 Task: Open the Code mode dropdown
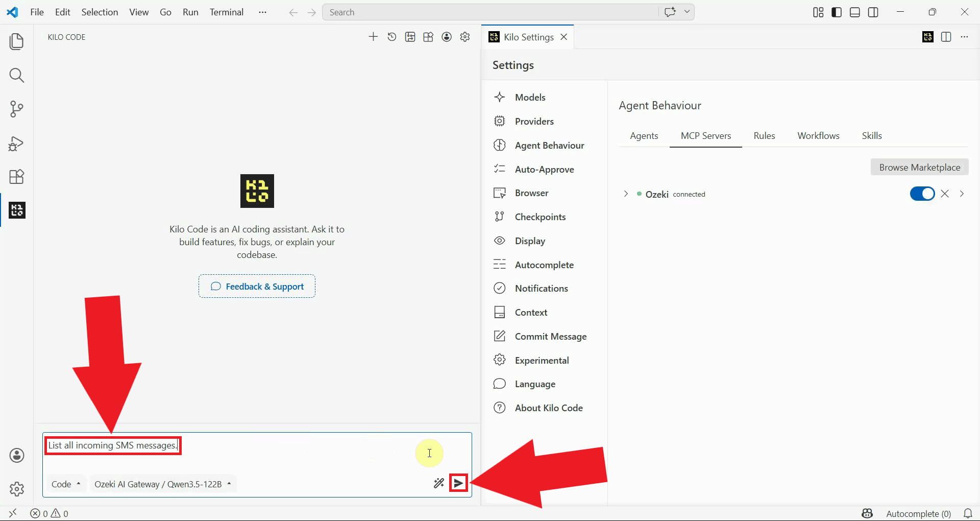(66, 484)
